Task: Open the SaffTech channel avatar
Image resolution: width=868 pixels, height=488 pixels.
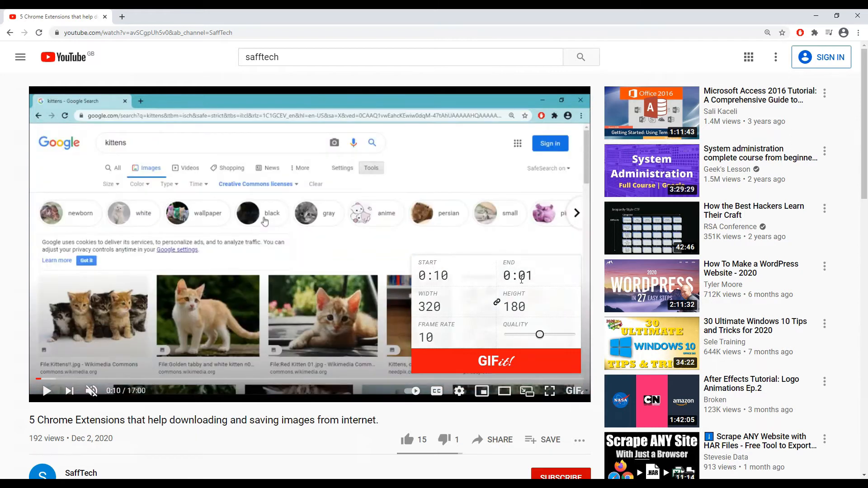Action: tap(42, 472)
